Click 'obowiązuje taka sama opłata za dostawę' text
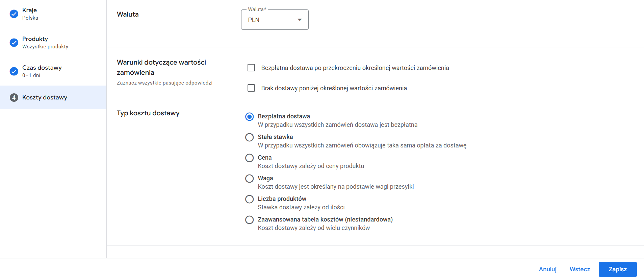Screen dimensions: 644x278 [410, 145]
